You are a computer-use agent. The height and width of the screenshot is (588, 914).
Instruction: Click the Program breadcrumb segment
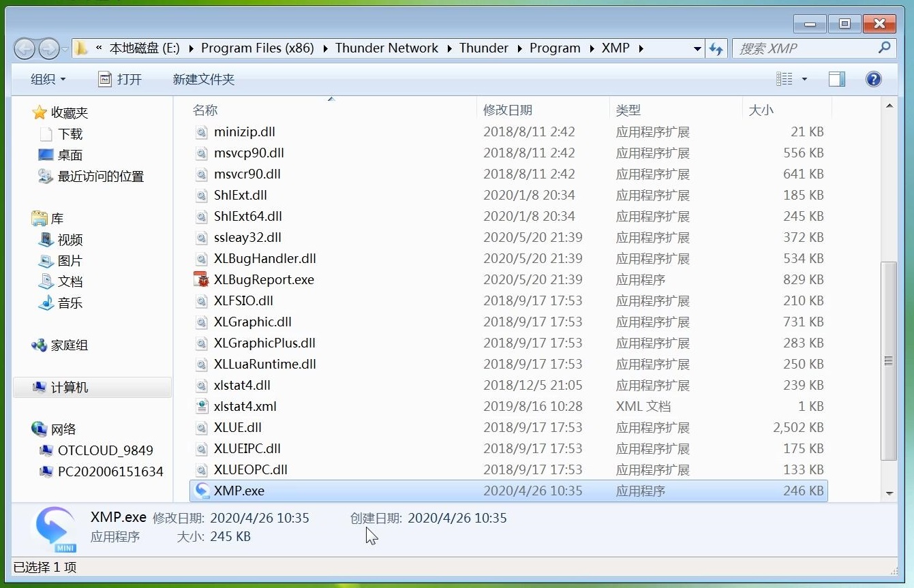point(555,48)
